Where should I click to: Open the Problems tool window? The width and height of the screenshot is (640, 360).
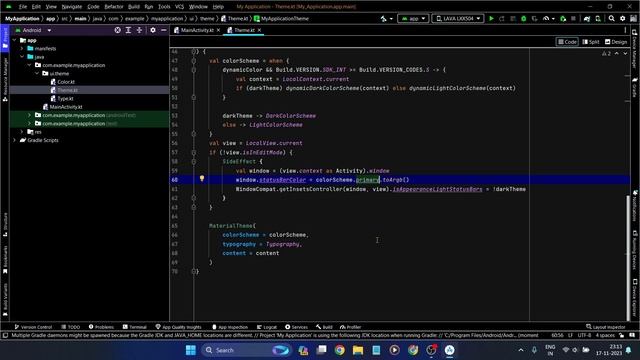click(x=101, y=327)
